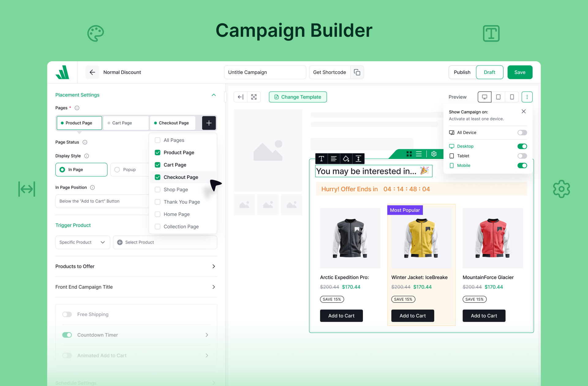Select the tablet preview icon
This screenshot has height=386, width=588.
[x=498, y=97]
